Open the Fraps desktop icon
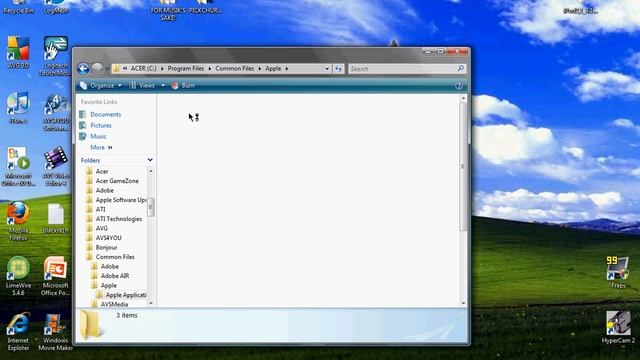This screenshot has height=360, width=640. pyautogui.click(x=618, y=272)
